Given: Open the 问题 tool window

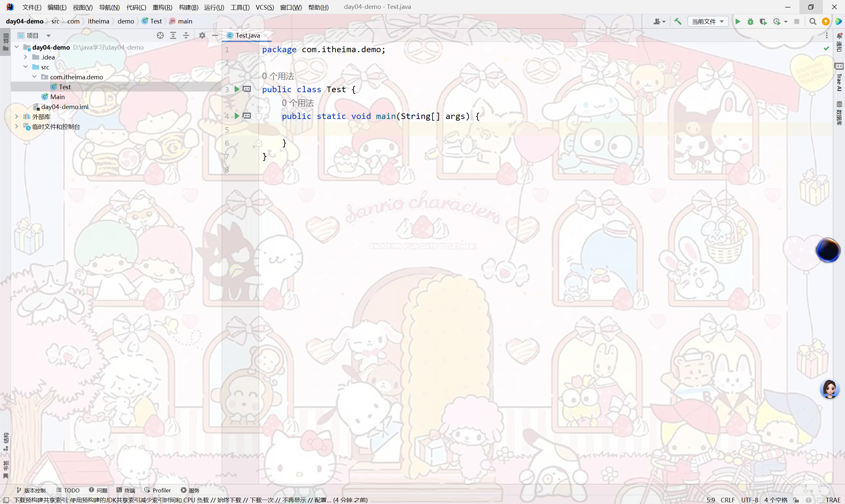Looking at the screenshot, I should tap(98, 490).
